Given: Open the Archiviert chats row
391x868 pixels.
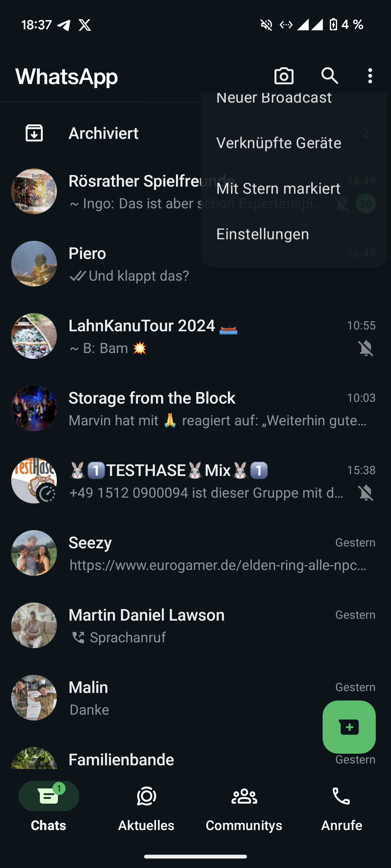Looking at the screenshot, I should click(x=104, y=133).
